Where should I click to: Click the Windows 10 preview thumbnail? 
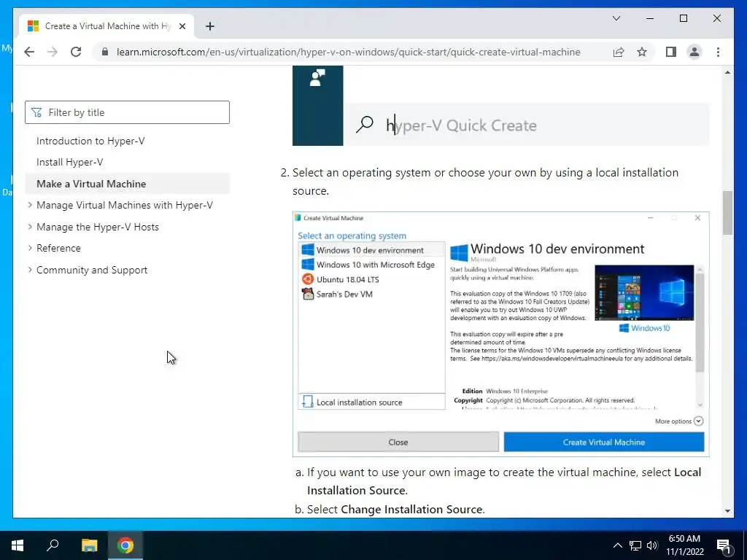coord(644,293)
